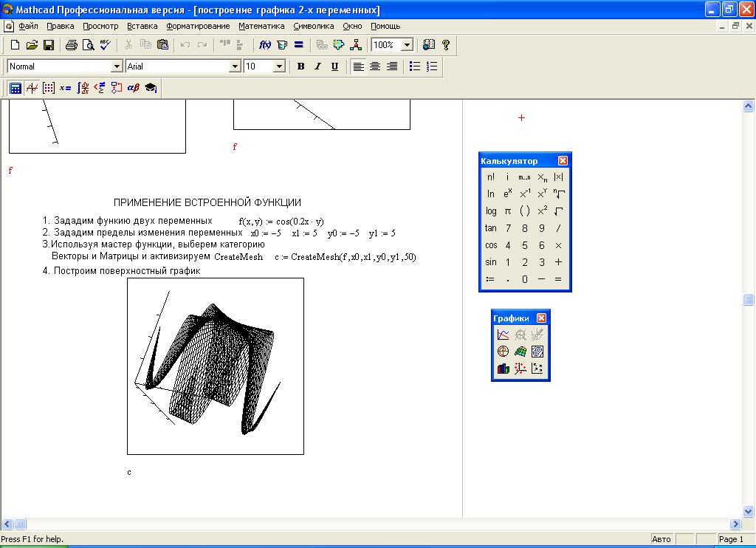756x548 pixels.
Task: Open Insert Function f(x) icon
Action: point(265,45)
